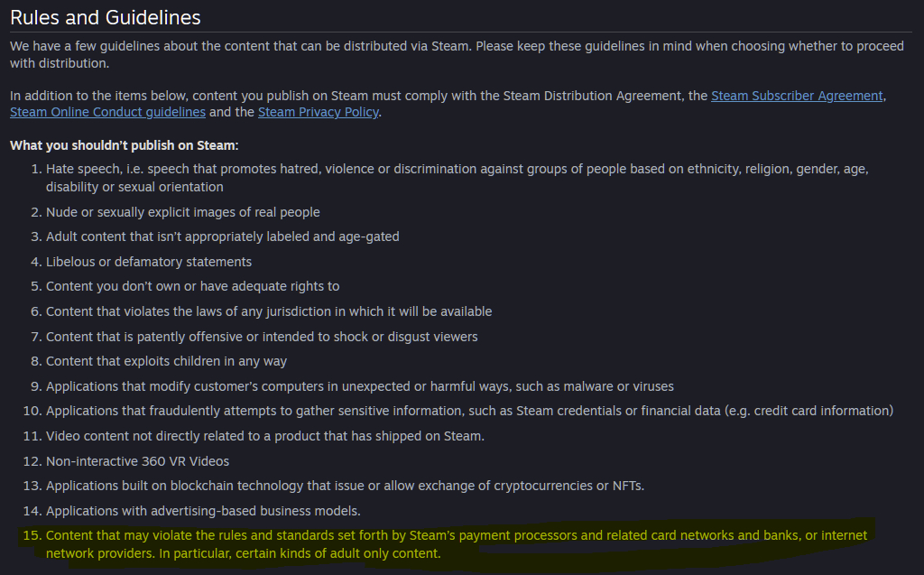This screenshot has height=575, width=924.
Task: Click the "What you shouldn't publish on Steam" subheading
Action: (124, 145)
